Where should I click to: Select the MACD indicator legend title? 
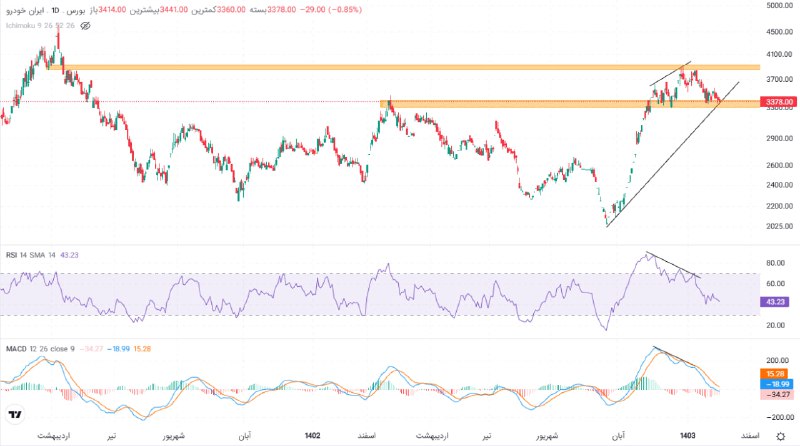tap(18, 348)
